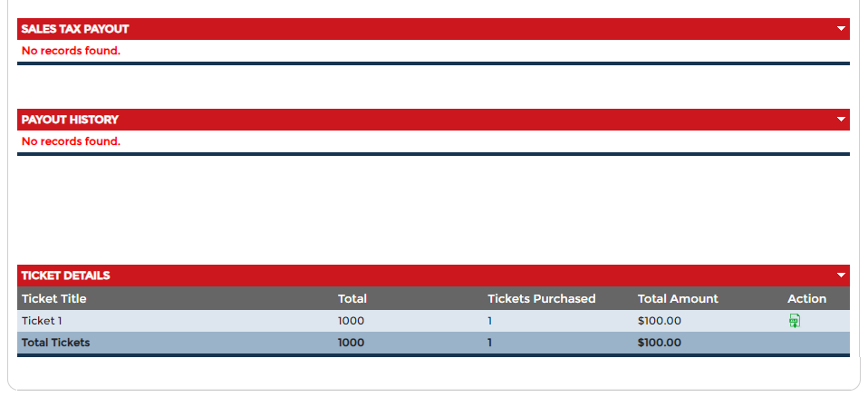Click the Total Tickets $100.00 sum

click(x=660, y=343)
